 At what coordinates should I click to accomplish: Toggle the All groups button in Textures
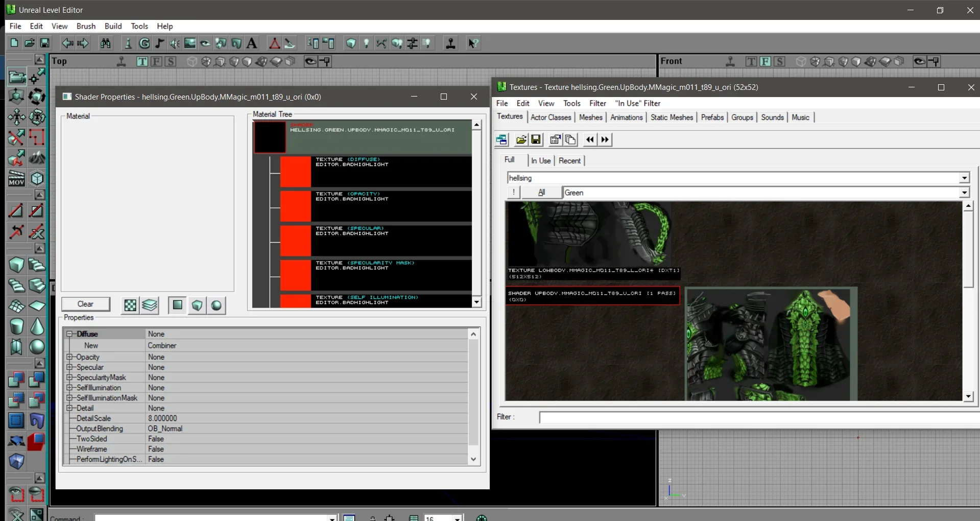[541, 193]
